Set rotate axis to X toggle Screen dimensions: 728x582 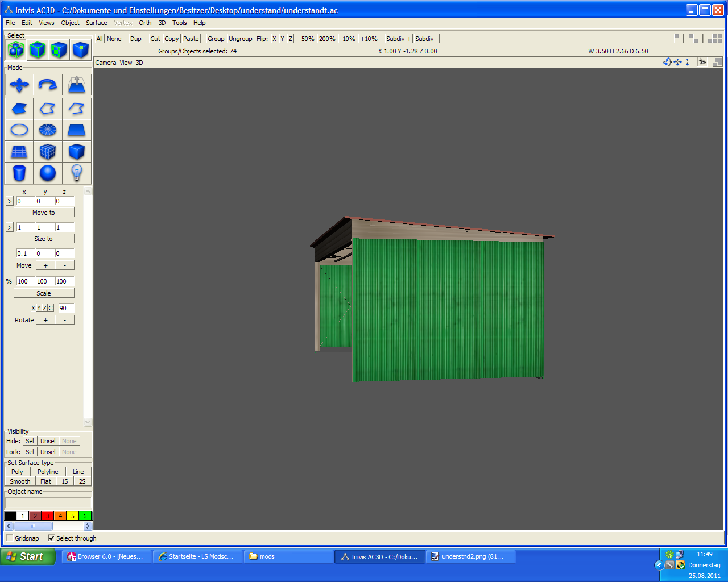33,308
